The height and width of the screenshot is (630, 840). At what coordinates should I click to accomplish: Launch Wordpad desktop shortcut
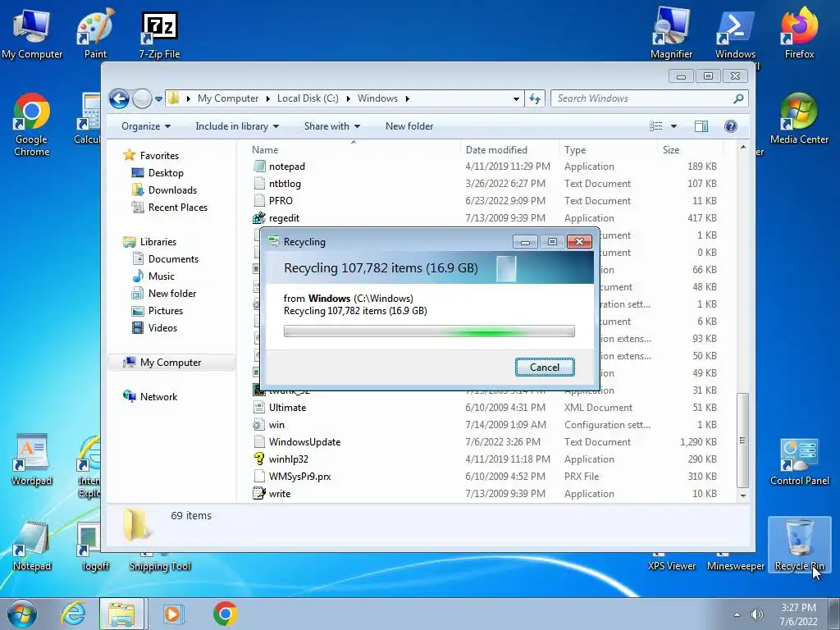32,459
